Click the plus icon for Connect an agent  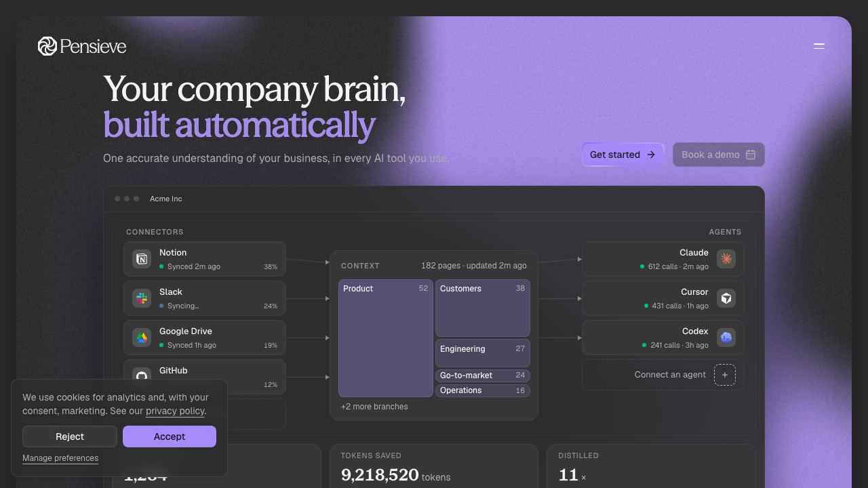click(725, 375)
